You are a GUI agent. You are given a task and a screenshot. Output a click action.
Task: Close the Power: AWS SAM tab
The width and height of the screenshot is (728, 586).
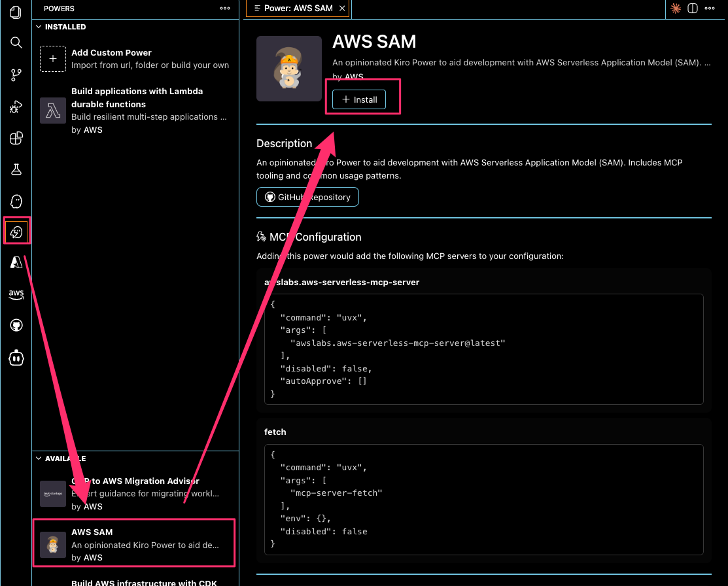(342, 9)
